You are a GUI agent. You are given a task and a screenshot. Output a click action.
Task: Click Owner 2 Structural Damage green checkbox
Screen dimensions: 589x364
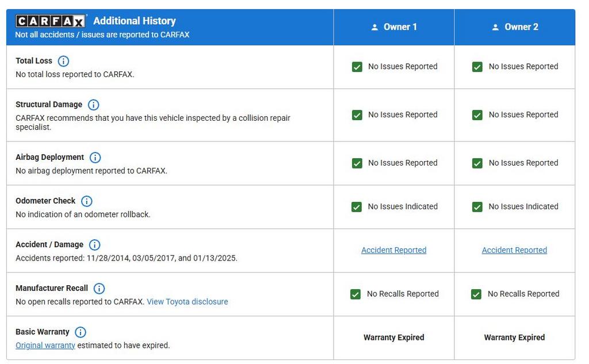(x=477, y=115)
